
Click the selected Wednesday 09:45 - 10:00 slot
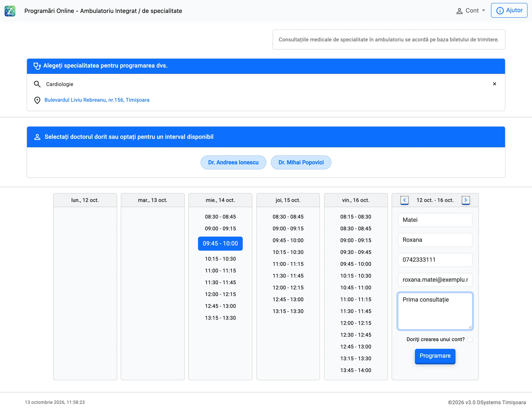220,243
